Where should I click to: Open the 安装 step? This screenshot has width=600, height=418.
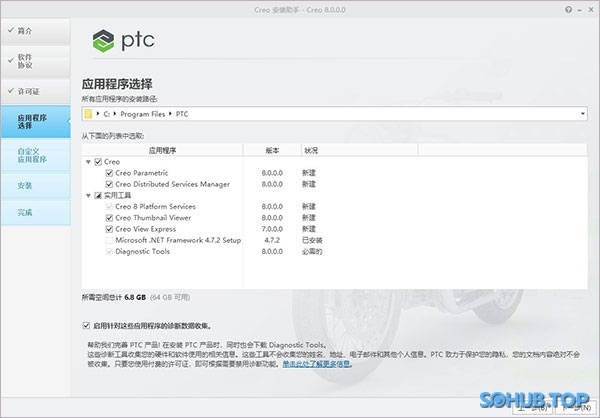(35, 186)
